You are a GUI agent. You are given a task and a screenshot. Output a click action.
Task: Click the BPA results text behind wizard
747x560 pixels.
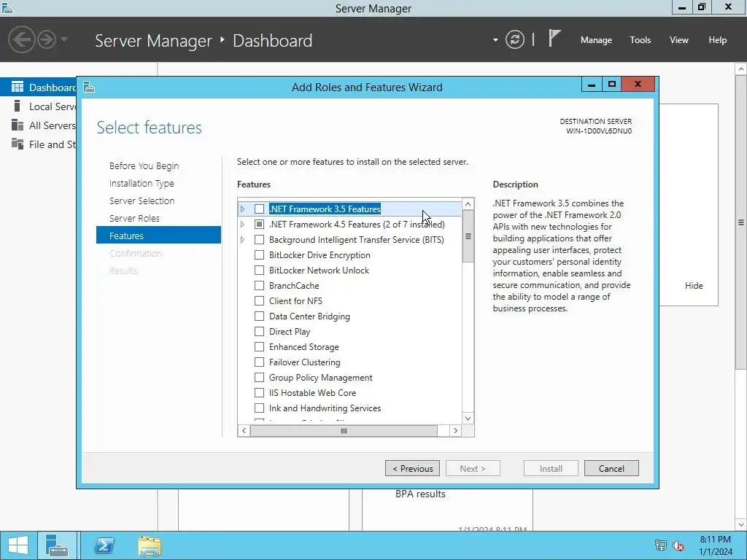(420, 494)
